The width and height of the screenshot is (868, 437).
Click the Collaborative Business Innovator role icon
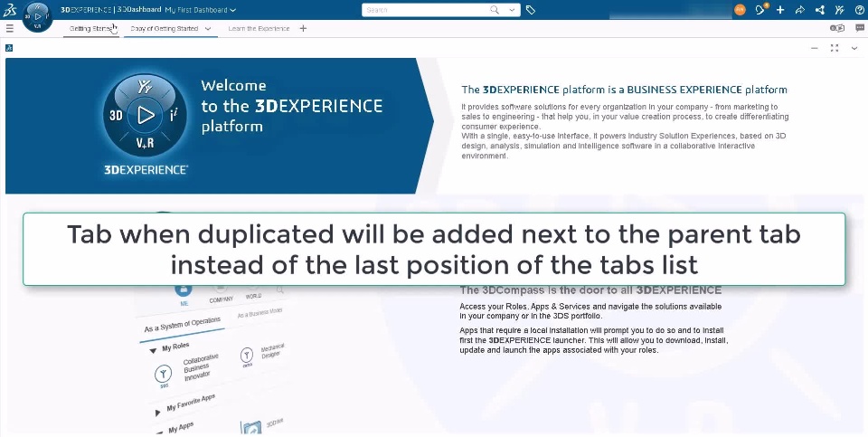(164, 375)
